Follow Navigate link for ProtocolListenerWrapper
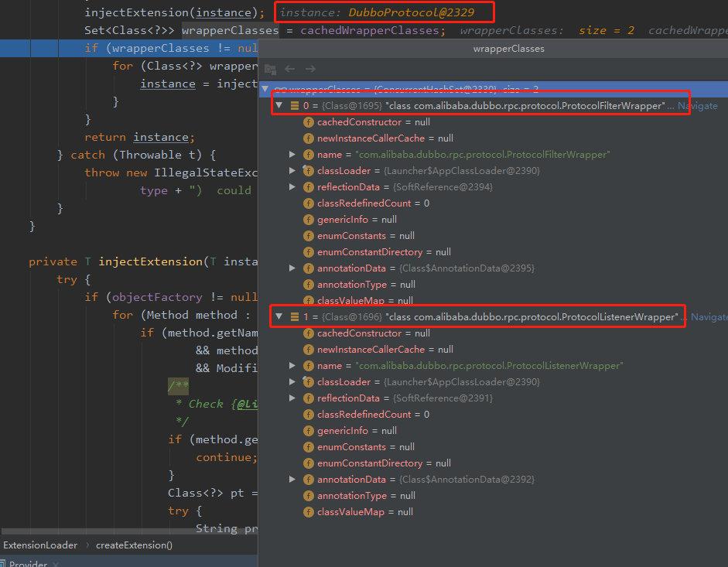This screenshot has width=728, height=567. 709,316
